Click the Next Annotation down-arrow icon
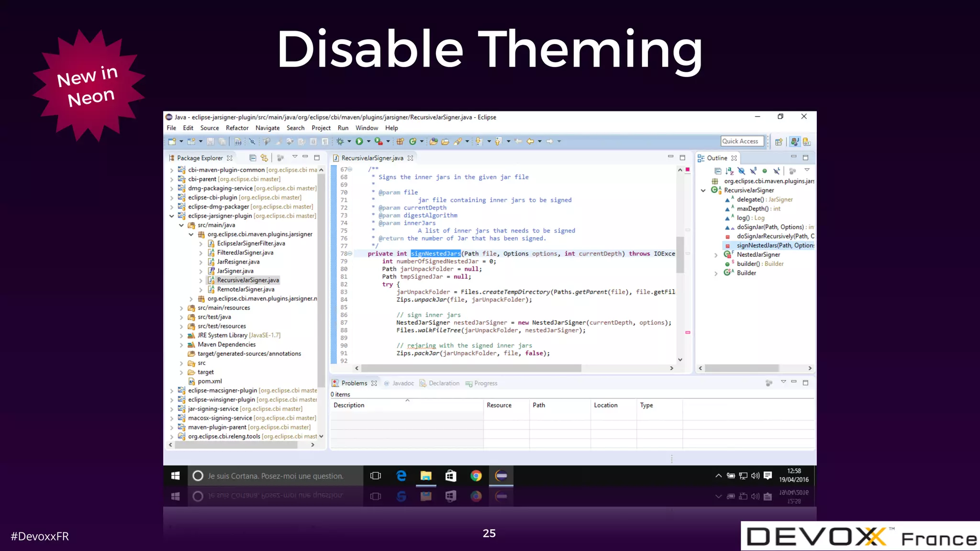The height and width of the screenshot is (551, 980). click(x=479, y=142)
